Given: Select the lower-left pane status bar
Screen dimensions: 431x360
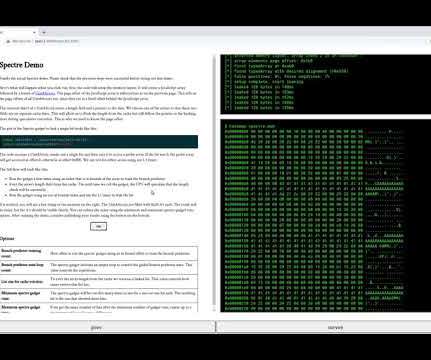Looking at the screenshot, I should [107, 327].
